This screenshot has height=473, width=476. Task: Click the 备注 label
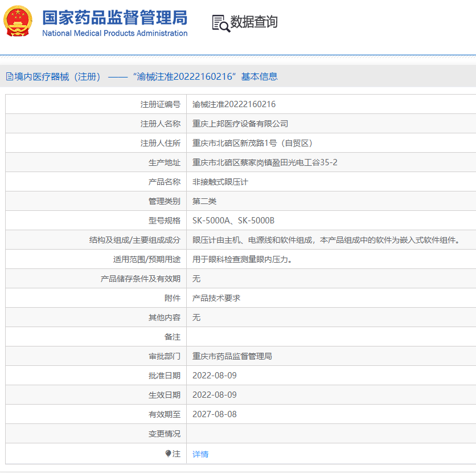coord(173,337)
